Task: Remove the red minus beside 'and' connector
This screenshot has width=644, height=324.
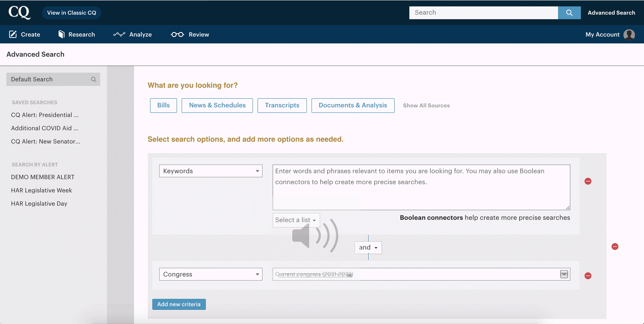Action: (x=615, y=247)
